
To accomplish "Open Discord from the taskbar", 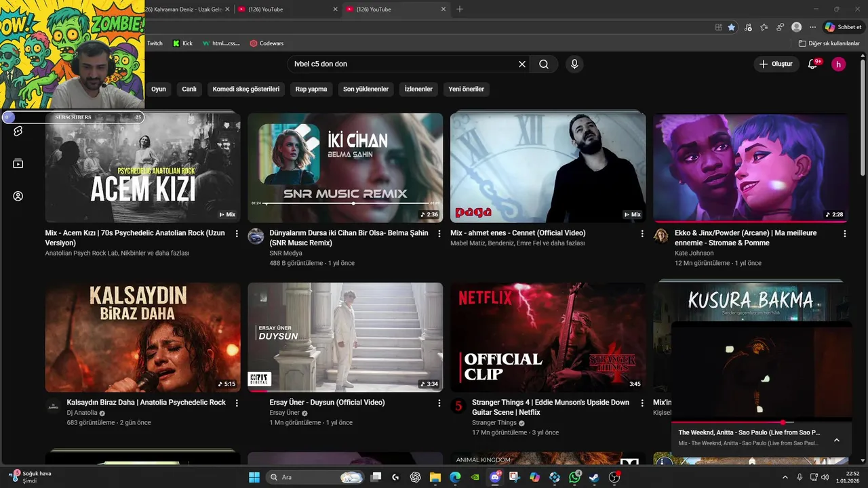I will click(x=495, y=477).
